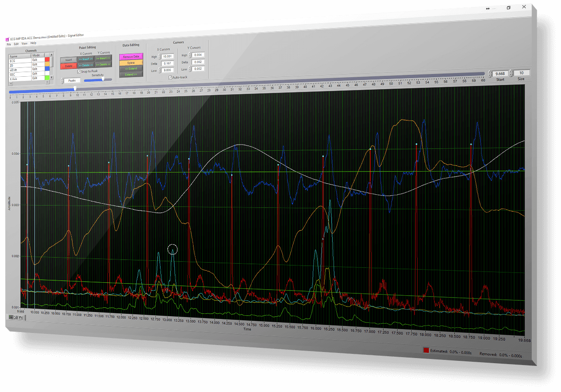The image size is (561, 392).
Task: Click the Size value field
Action: pos(522,73)
